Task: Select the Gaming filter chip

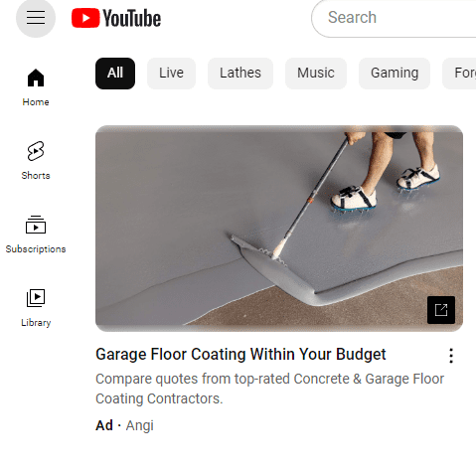Action: click(395, 74)
